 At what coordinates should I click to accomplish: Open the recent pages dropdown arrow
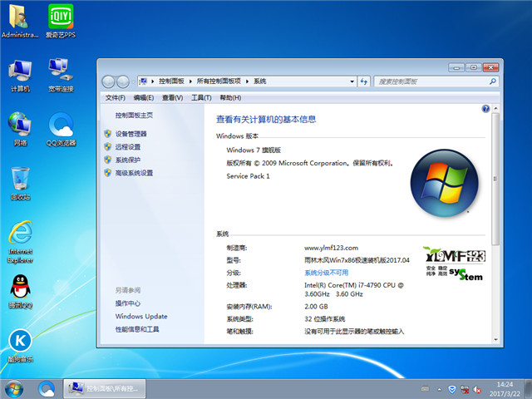pyautogui.click(x=133, y=81)
